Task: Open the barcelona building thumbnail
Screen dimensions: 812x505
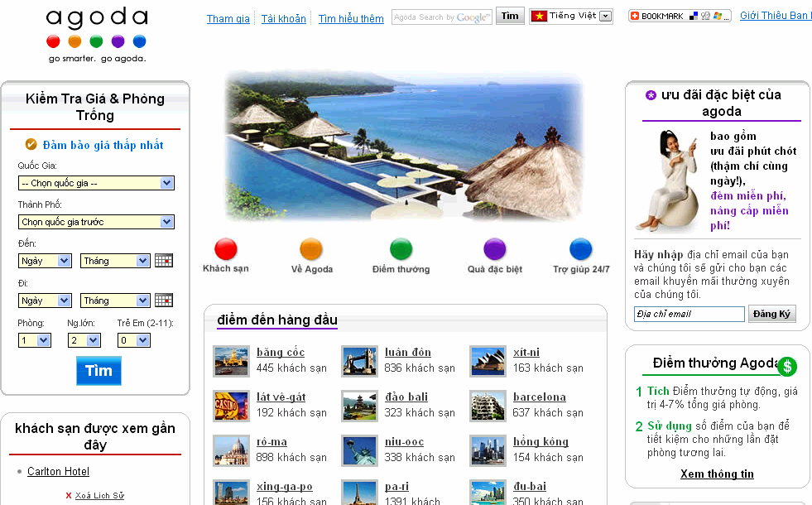Action: (x=488, y=406)
